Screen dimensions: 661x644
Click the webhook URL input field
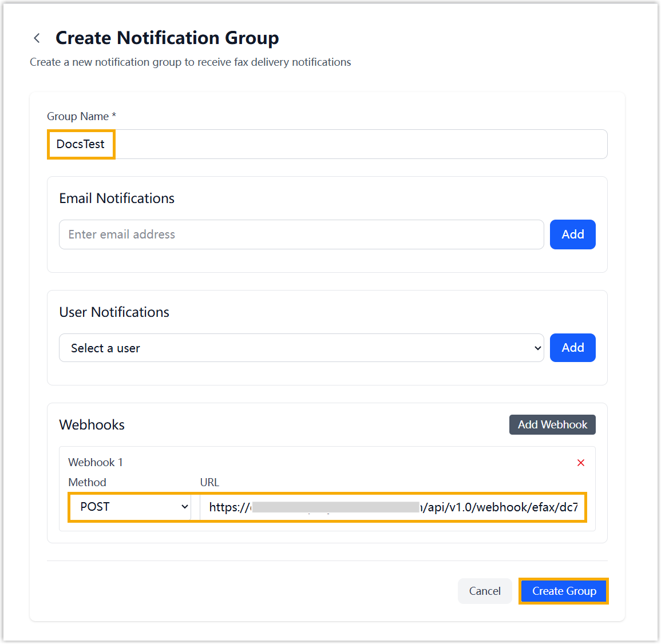tap(393, 507)
